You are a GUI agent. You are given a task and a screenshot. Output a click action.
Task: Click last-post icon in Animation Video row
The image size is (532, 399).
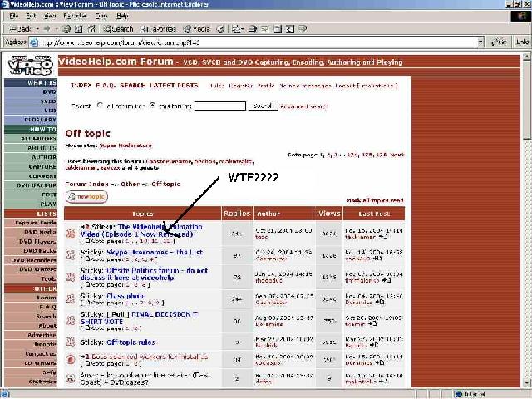click(383, 236)
